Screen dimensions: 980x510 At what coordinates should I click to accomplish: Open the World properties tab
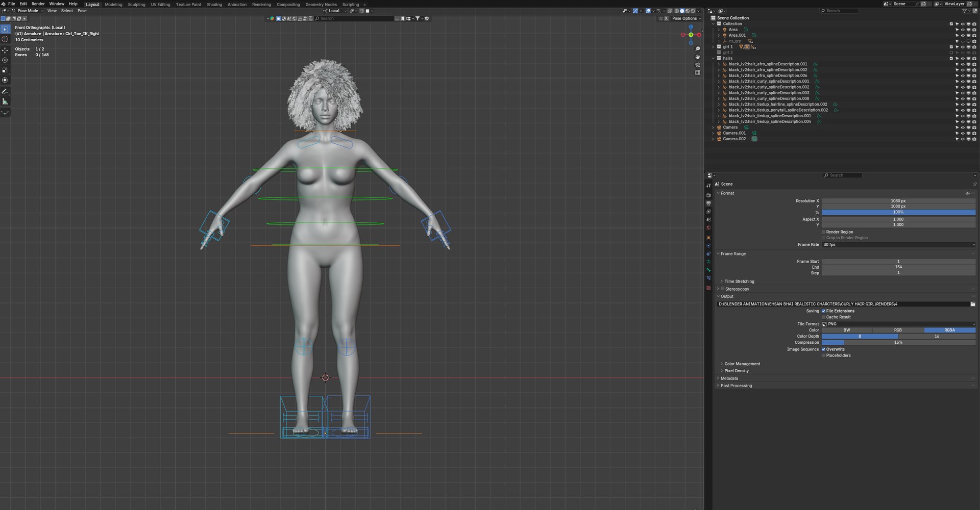[x=708, y=228]
